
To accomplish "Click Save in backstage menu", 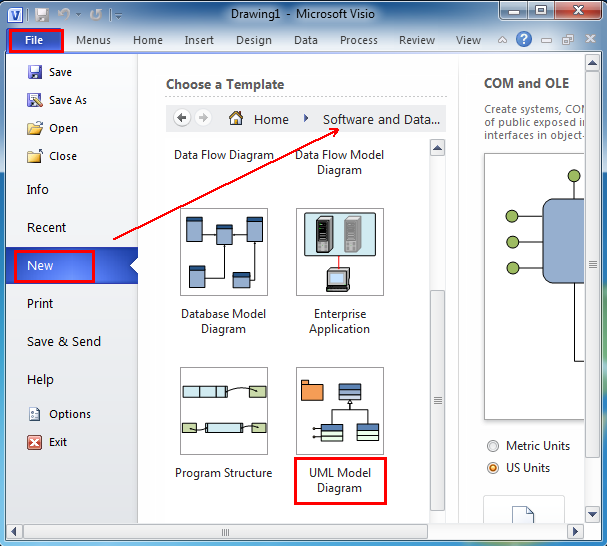I will (50, 72).
